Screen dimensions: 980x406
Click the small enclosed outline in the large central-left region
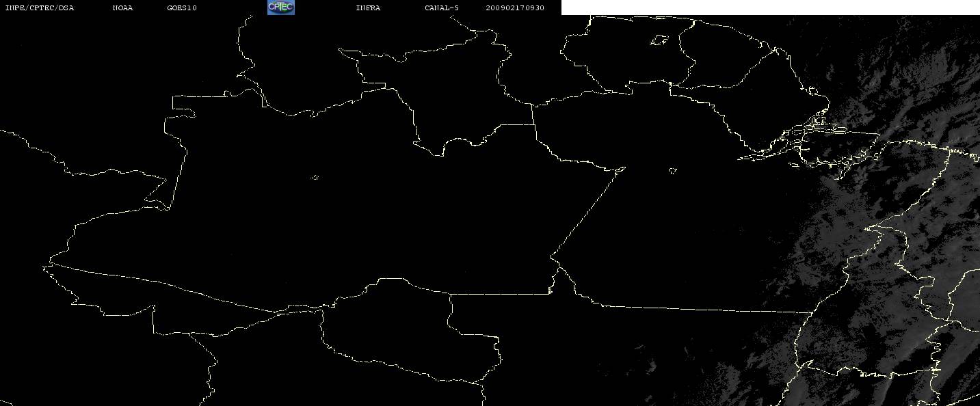315,178
